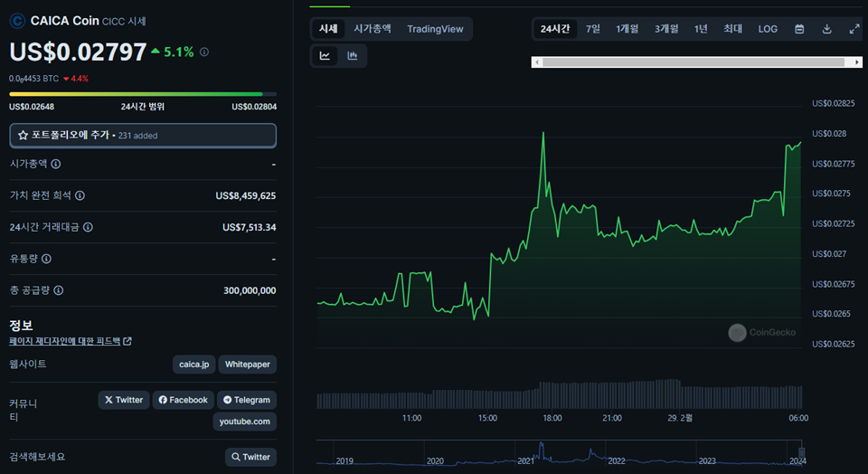Click the info icon beside 24시간 거래대금
This screenshot has height=474, width=868.
[88, 228]
